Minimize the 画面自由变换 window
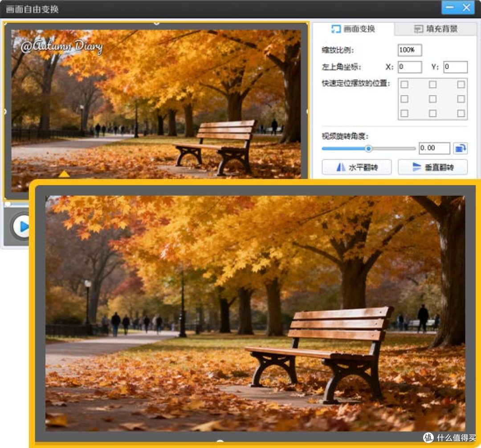The image size is (481, 448). click(449, 8)
